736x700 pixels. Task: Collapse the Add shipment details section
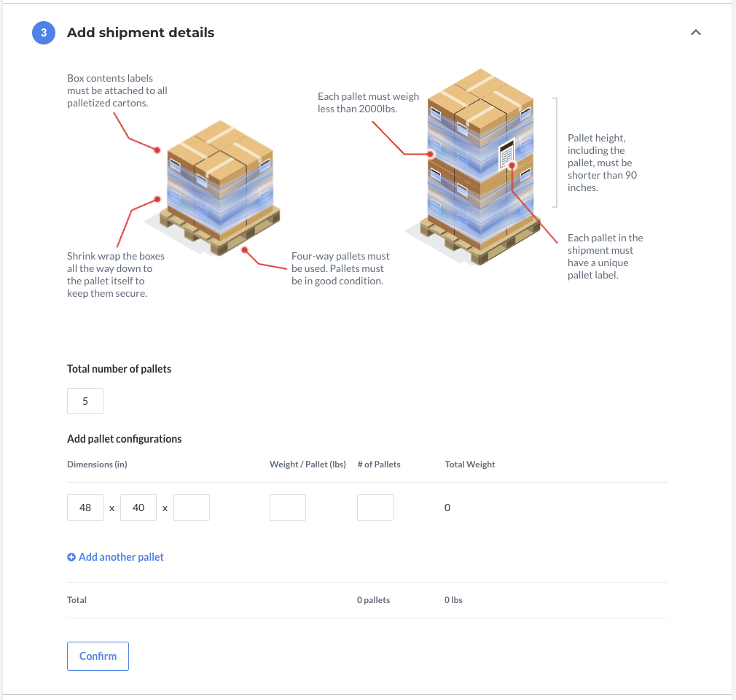click(x=695, y=33)
